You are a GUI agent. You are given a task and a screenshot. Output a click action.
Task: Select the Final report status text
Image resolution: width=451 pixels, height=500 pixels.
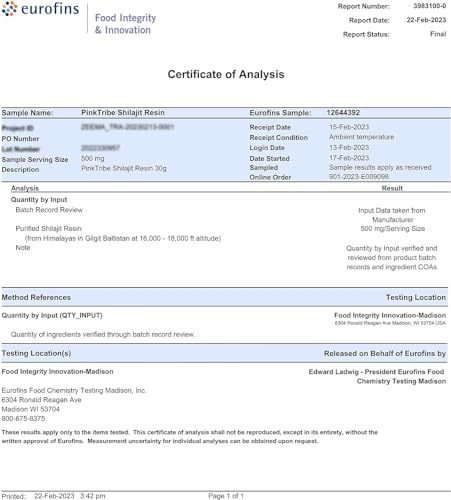[x=438, y=34]
